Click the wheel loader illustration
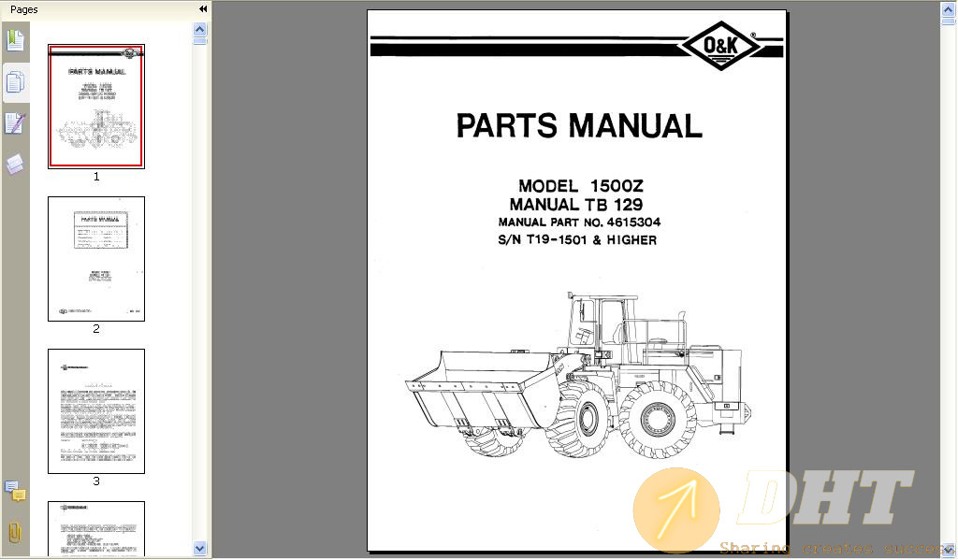This screenshot has width=958, height=560. 578,375
